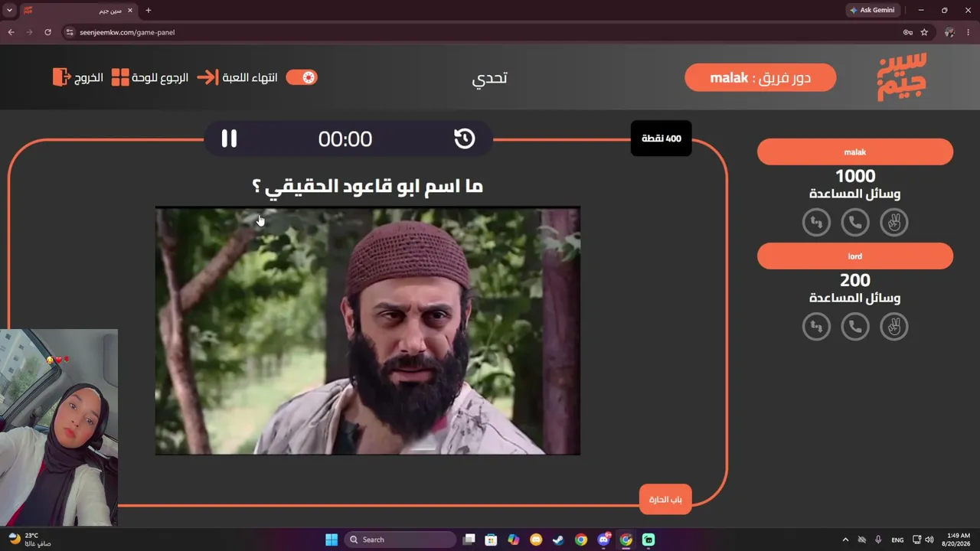Bookmark this page with the star icon

924,32
